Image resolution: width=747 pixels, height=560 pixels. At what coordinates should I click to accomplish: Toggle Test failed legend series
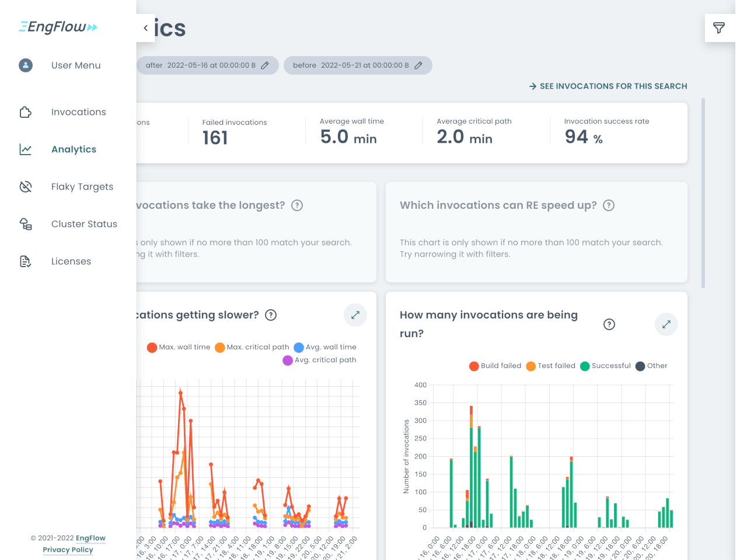tap(551, 366)
